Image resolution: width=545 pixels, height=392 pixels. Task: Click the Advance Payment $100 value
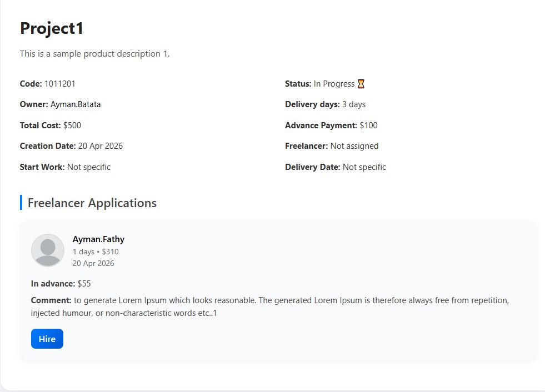(x=368, y=125)
